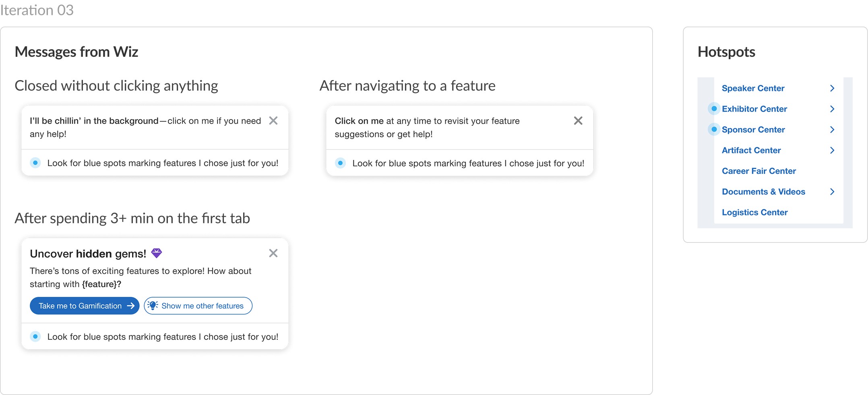This screenshot has width=868, height=395.
Task: Open the Sponsor Center menu item
Action: point(753,130)
